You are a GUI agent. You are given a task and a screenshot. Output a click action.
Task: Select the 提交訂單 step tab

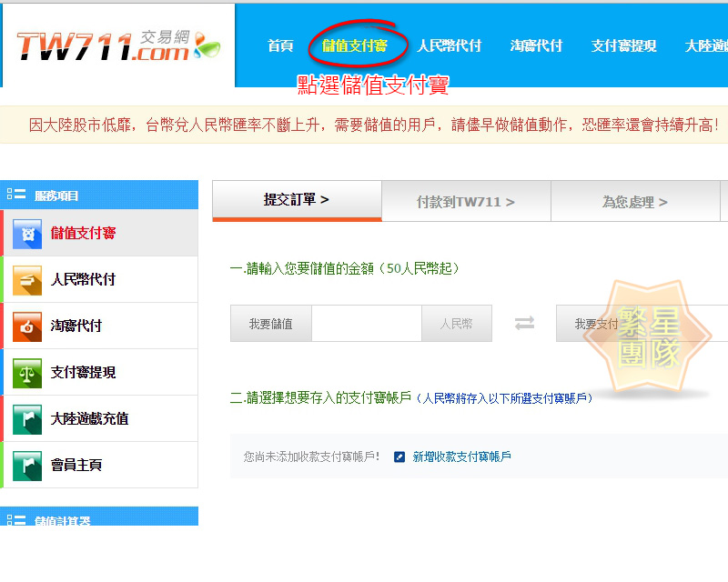tap(297, 200)
